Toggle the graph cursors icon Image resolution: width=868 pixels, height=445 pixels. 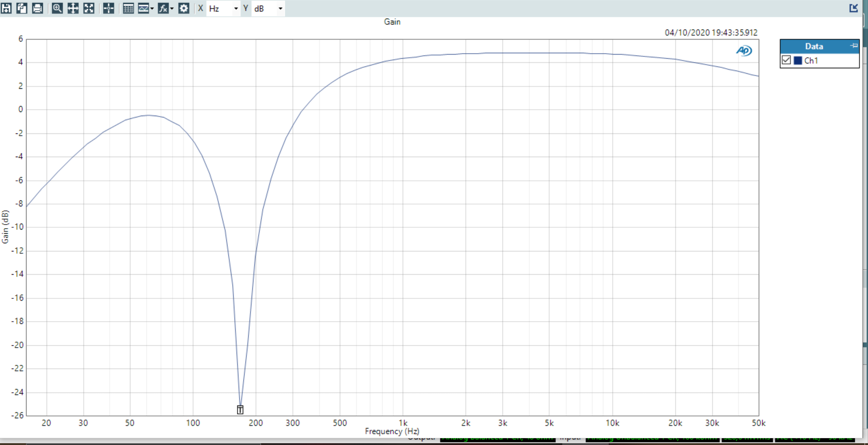(x=108, y=8)
